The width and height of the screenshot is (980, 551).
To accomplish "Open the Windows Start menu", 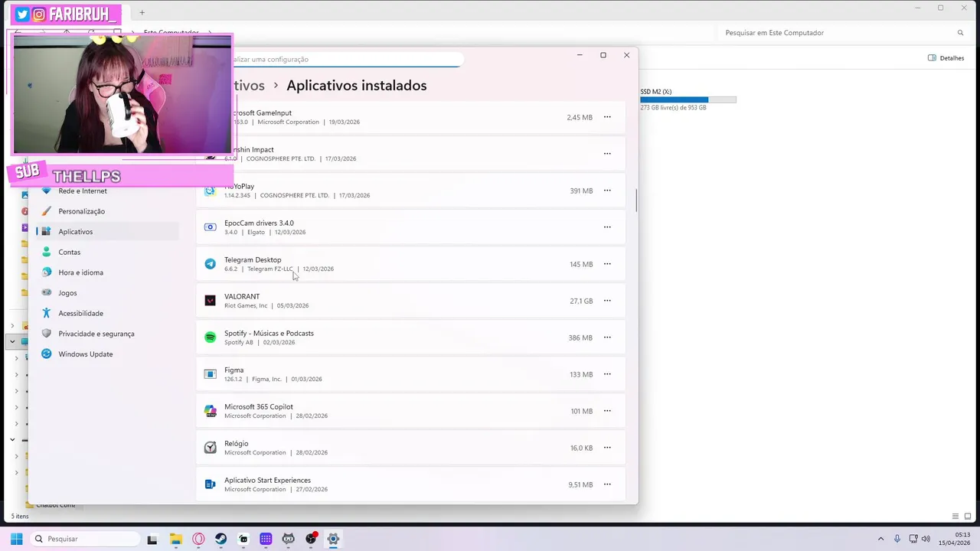I will pyautogui.click(x=16, y=539).
